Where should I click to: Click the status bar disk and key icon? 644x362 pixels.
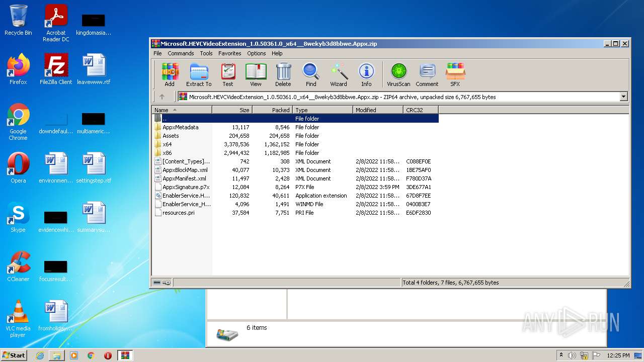162,283
